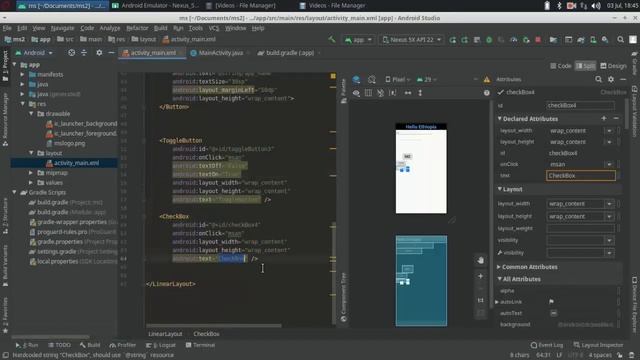The image size is (640, 360).
Task: Collapse the Layout attributes section
Action: [x=500, y=189]
